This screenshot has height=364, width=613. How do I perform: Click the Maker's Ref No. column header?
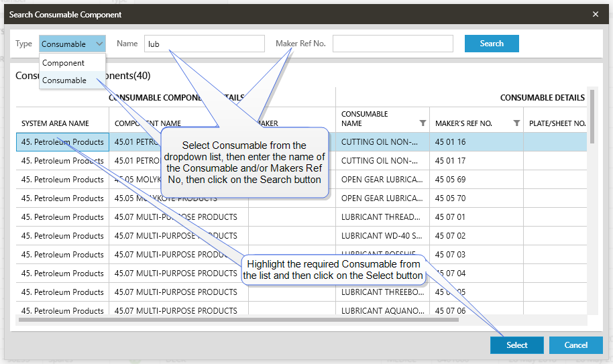[x=477, y=119]
